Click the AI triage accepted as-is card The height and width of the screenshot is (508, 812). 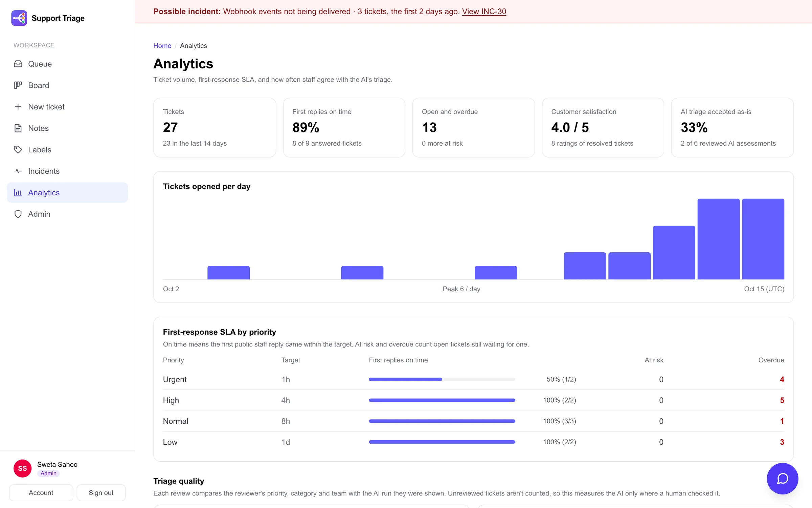click(732, 128)
